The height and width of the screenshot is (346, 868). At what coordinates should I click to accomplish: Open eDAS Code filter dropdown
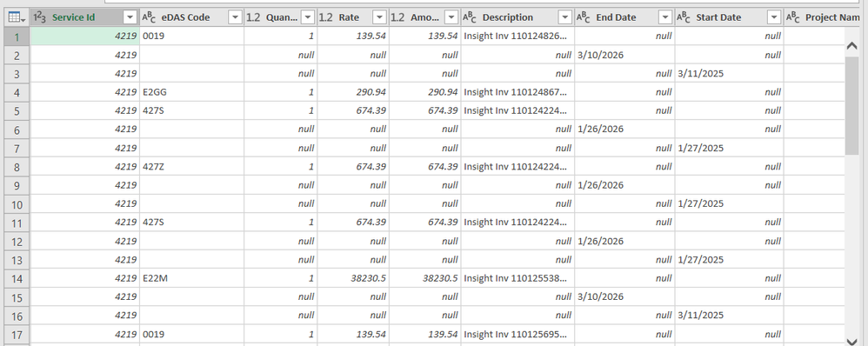click(x=236, y=17)
